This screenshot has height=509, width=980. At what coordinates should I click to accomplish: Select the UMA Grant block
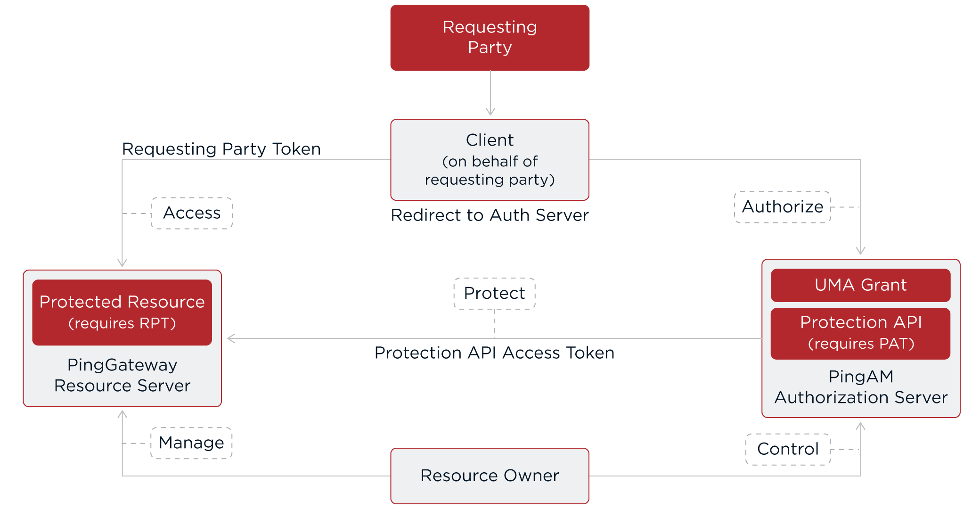tap(860, 285)
